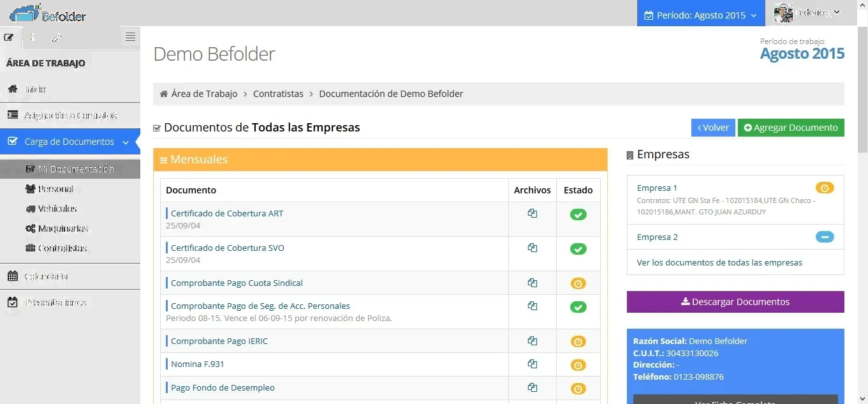
Task: Open Vehículos submenu item
Action: coord(51,209)
